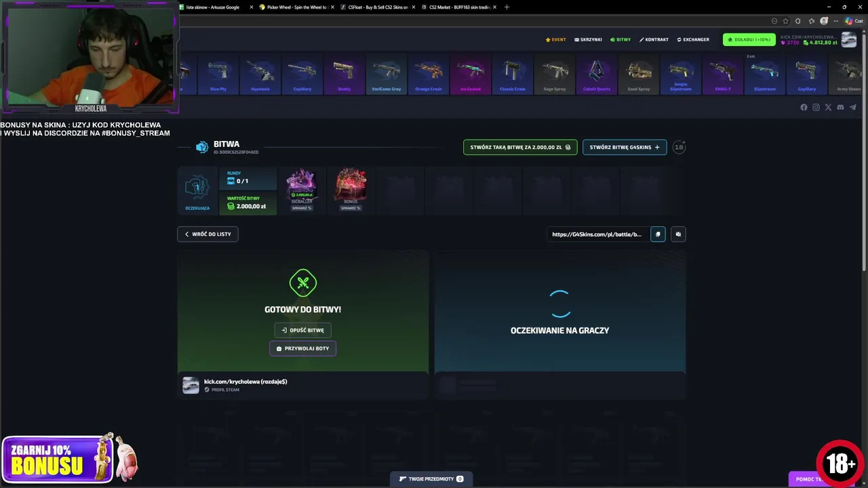Screen dimensions: 868x488
Task: Click the BITWA header battle icon
Action: (202, 147)
